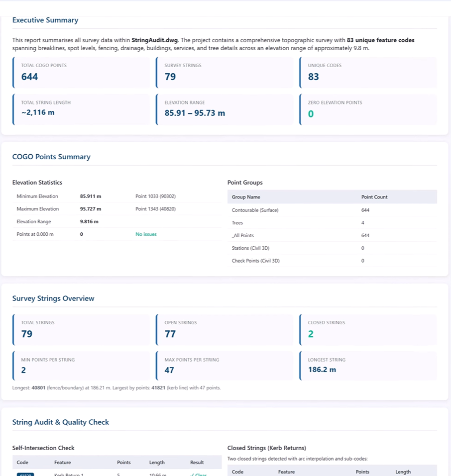Image resolution: width=451 pixels, height=476 pixels.
Task: Click the Stations (Civil 3D) row
Action: 332,248
